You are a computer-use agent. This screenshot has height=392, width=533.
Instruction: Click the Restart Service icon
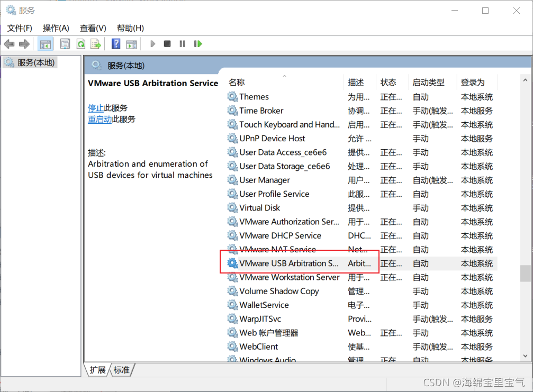coord(198,44)
